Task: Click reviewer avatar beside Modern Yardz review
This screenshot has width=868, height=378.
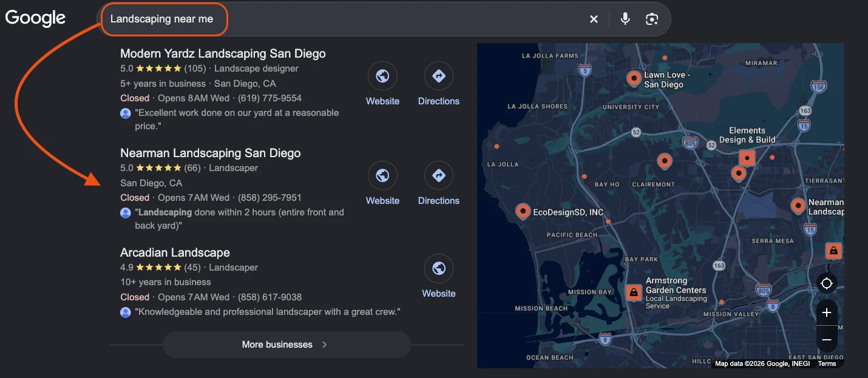Action: pyautogui.click(x=126, y=113)
